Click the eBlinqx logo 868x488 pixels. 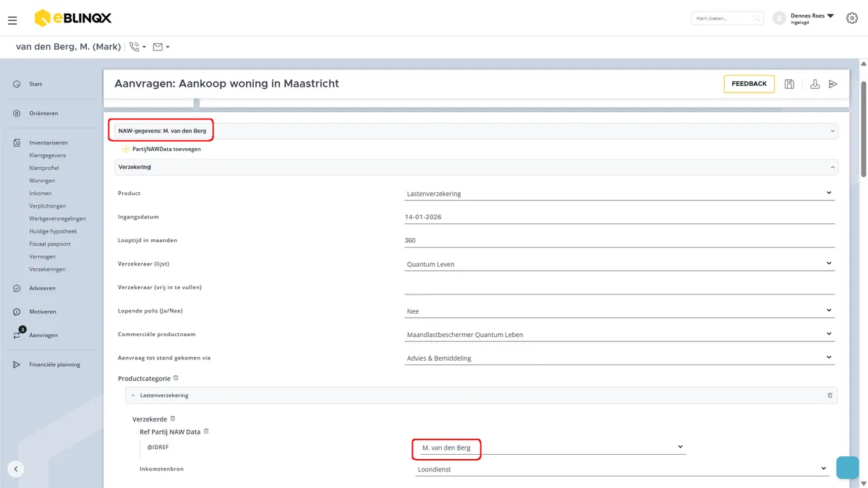tap(73, 17)
